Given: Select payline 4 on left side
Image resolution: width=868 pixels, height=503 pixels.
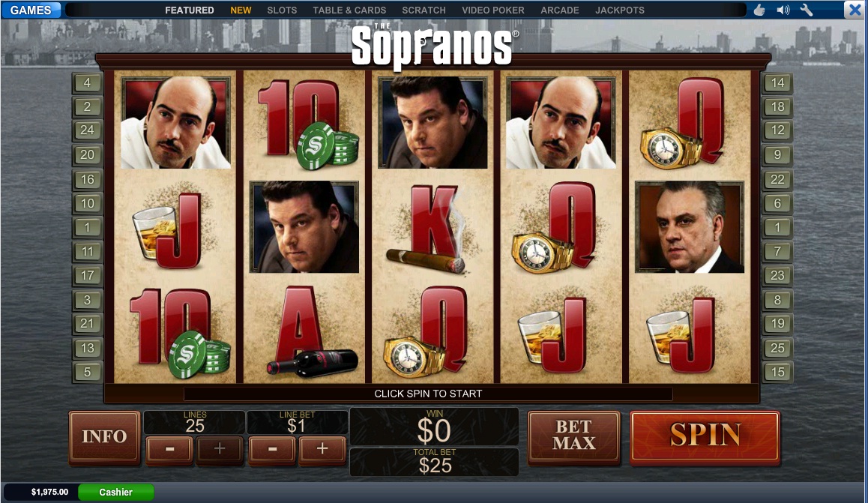Looking at the screenshot, I should tap(87, 83).
